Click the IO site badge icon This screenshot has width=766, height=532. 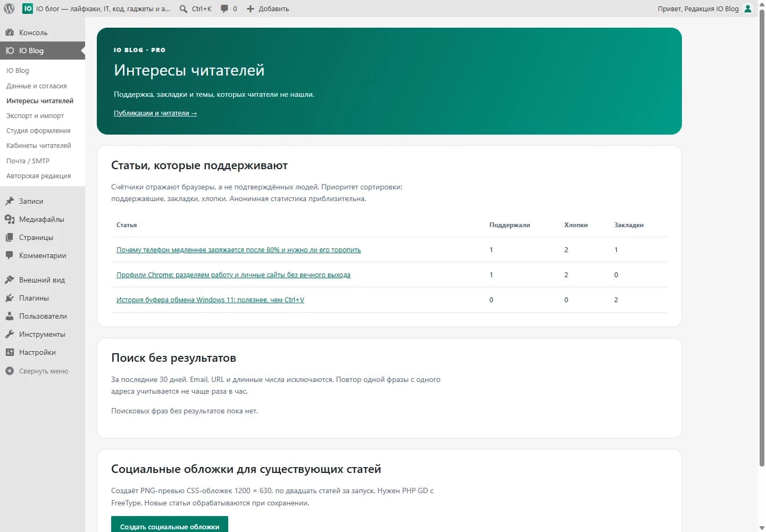tap(28, 9)
